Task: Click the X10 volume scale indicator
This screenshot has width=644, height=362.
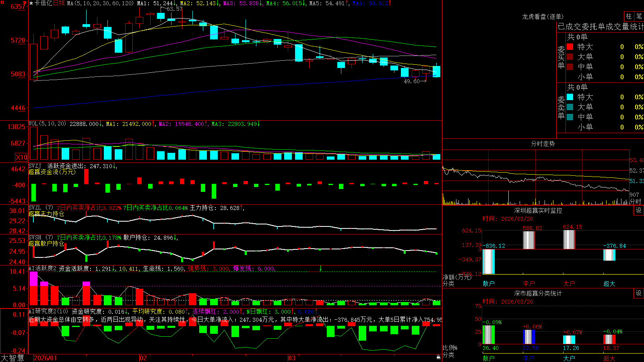Action: click(x=21, y=157)
